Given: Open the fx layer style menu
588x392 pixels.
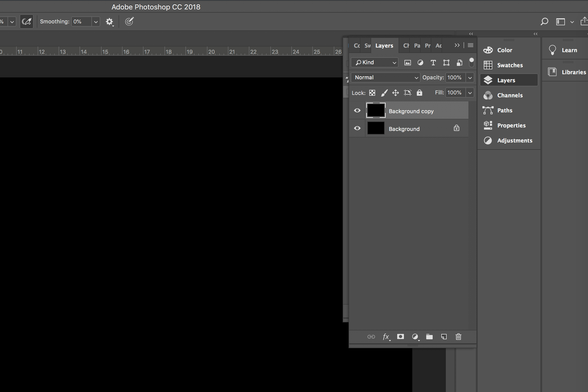Looking at the screenshot, I should [x=386, y=337].
